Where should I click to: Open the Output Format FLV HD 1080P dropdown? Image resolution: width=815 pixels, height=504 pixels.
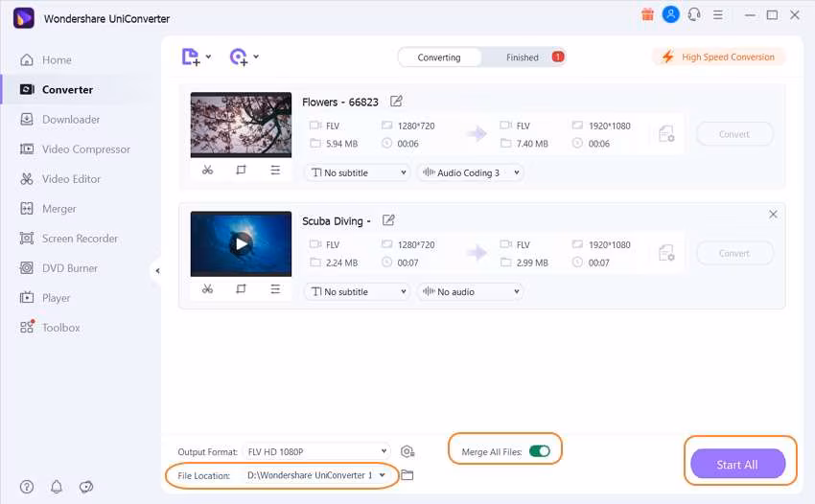click(316, 451)
